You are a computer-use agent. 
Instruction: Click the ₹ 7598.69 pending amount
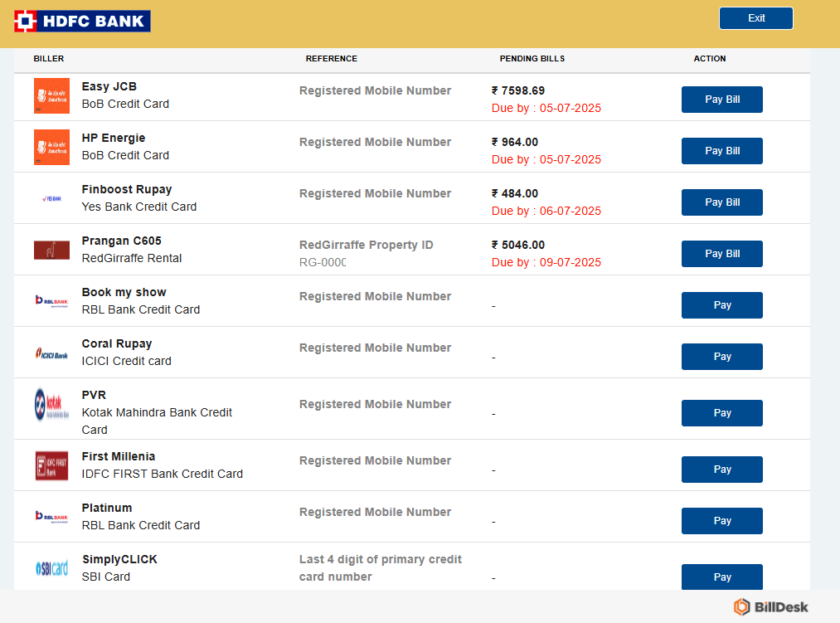click(518, 90)
